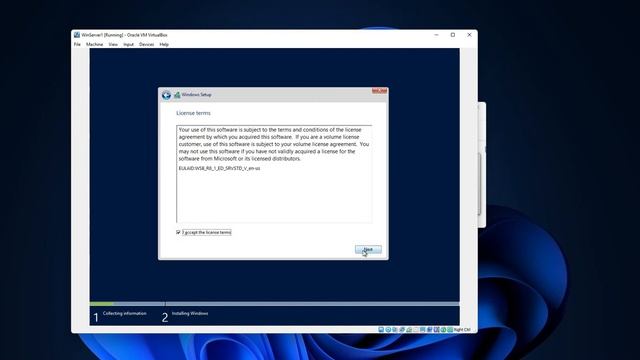Screen dimensions: 640x360
Task: Minimize the VirtualBox window
Action: pyautogui.click(x=436, y=35)
